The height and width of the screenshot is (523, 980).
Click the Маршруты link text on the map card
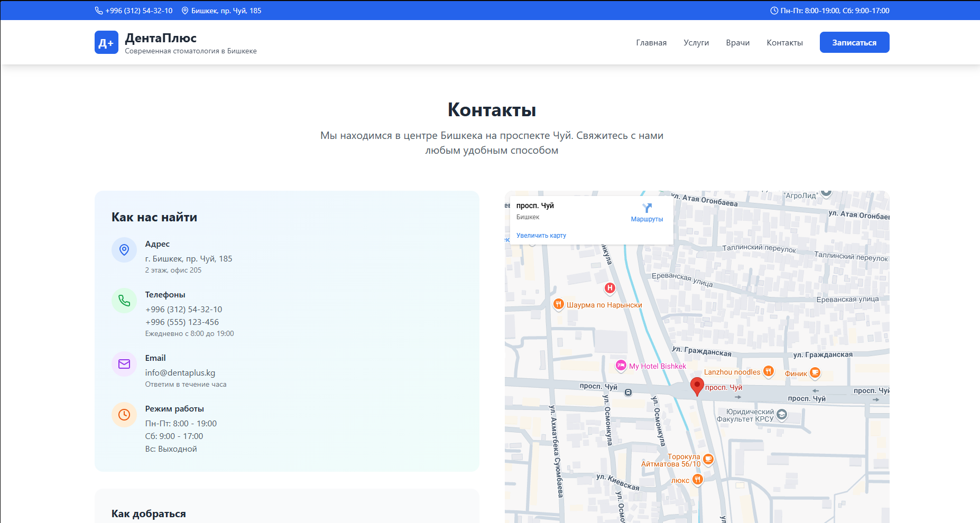647,219
